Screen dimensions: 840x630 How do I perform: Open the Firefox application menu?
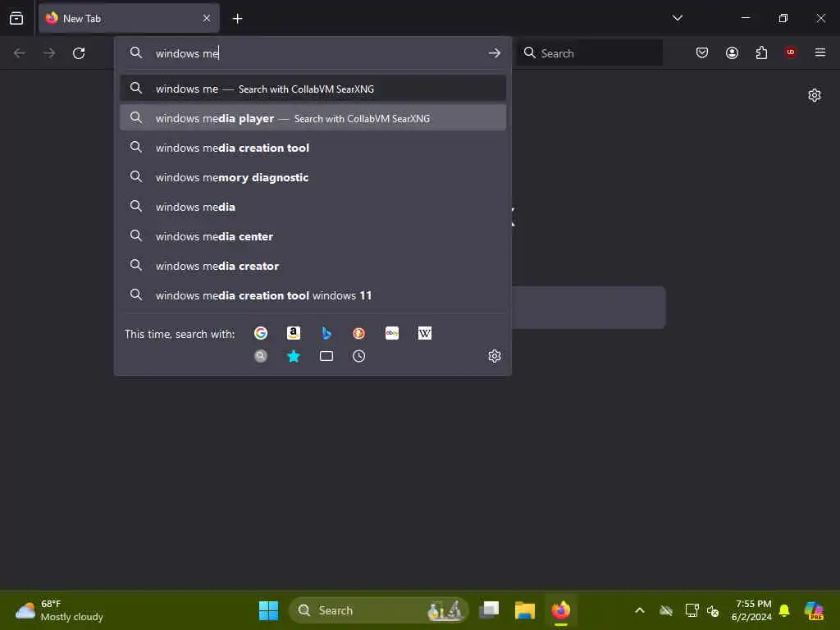click(x=819, y=52)
